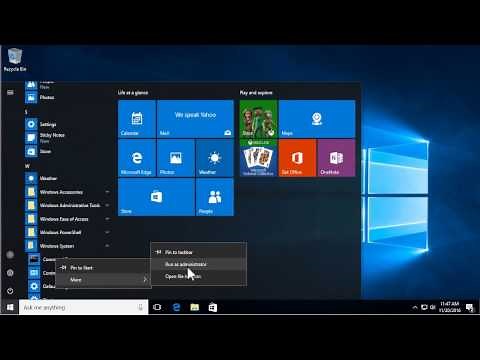480x360 pixels.
Task: Expand the Windows PowerShell folder
Action: [68, 232]
